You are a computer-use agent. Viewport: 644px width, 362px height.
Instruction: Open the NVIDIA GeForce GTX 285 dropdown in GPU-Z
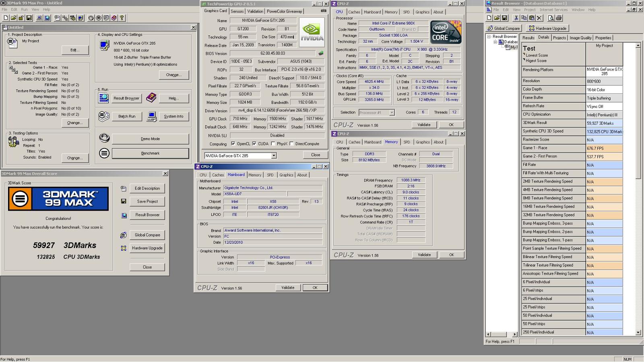coord(274,155)
